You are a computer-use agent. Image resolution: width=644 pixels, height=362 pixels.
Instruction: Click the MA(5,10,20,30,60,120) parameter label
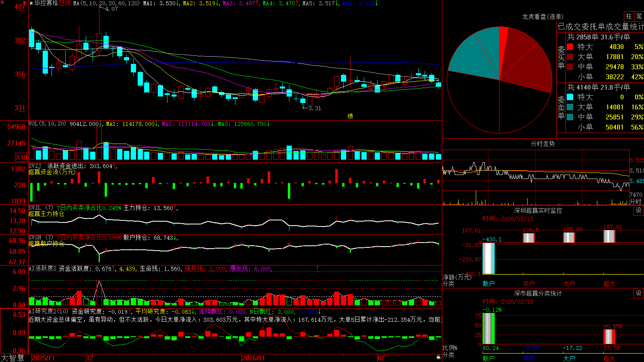(106, 3)
